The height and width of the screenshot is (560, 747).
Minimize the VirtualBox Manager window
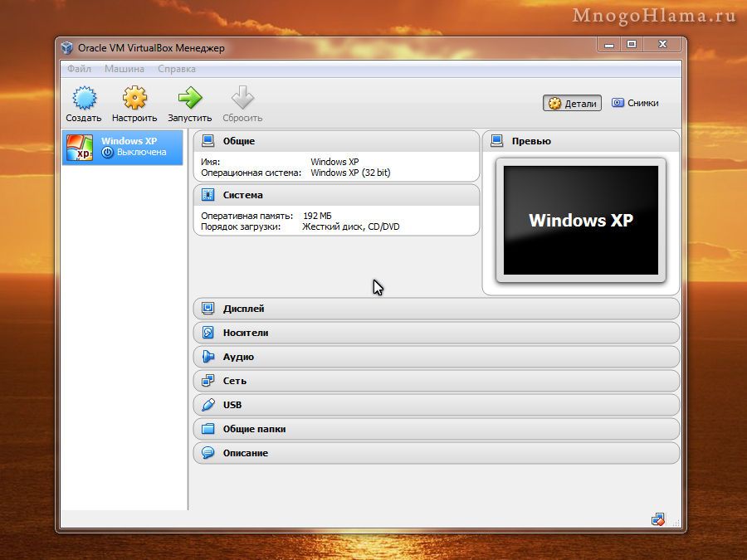(x=609, y=45)
